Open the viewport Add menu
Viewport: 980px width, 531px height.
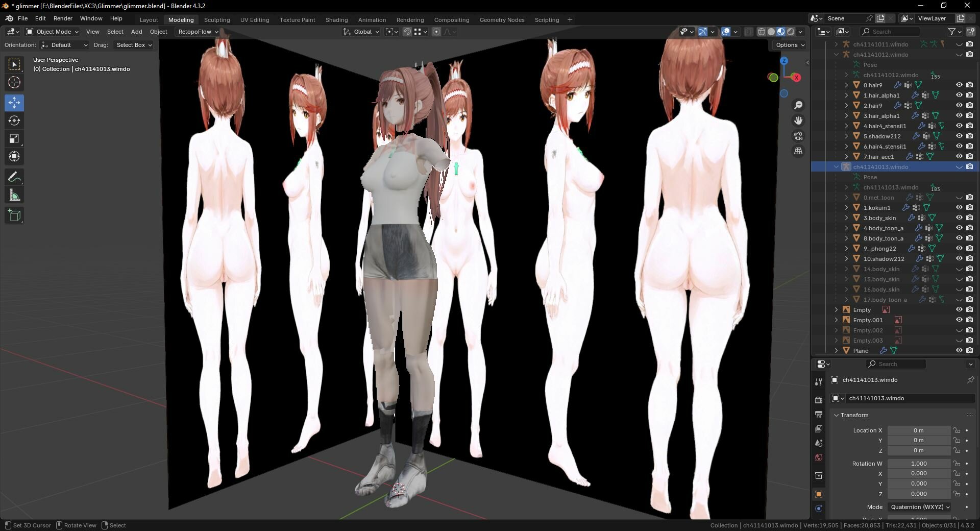point(137,32)
